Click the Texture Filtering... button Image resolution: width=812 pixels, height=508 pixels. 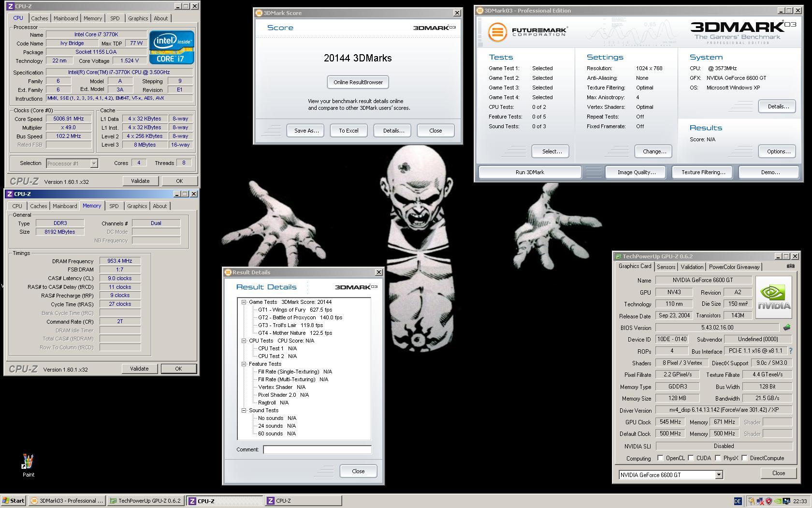point(703,172)
